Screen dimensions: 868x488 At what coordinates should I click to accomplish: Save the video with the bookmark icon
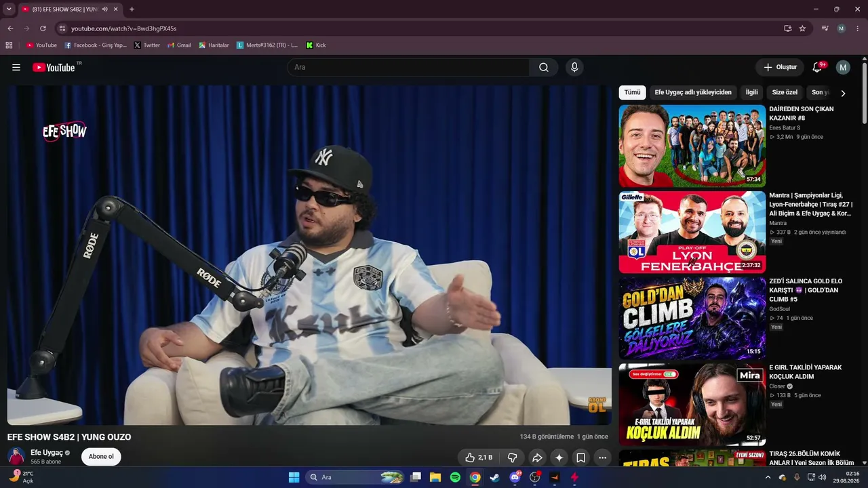[581, 457]
